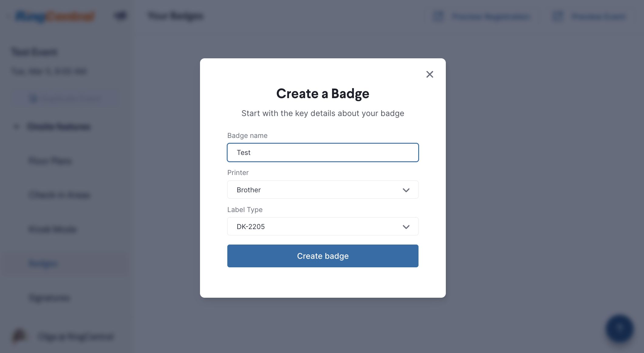
Task: Click the user avatar at sidebar bottom
Action: coord(19,336)
